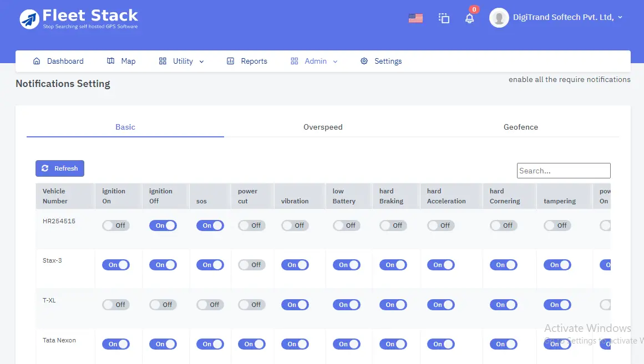Disable vibration for T-XL
The image size is (644, 364).
click(x=295, y=305)
